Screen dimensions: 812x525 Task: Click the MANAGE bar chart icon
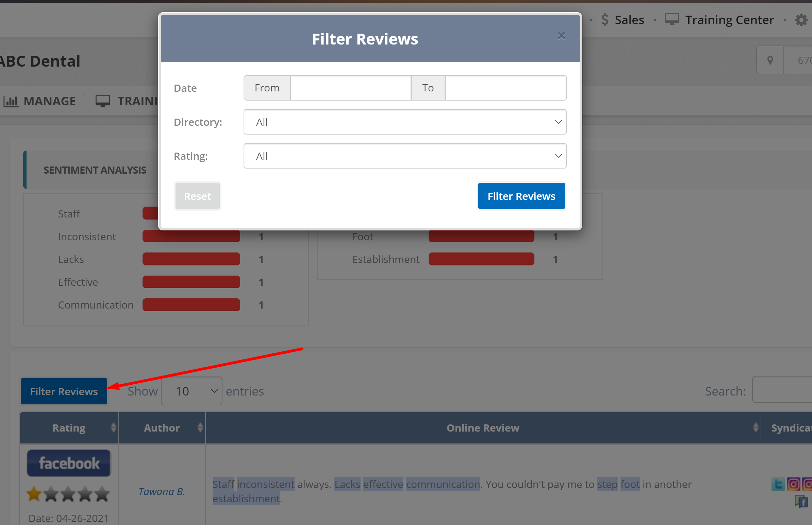(x=11, y=101)
